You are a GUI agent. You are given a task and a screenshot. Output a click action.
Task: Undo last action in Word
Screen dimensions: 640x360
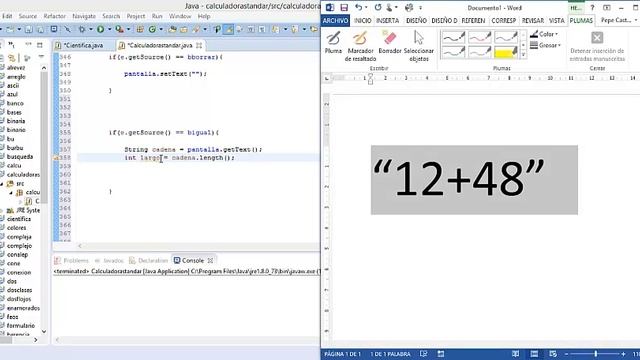[358, 7]
